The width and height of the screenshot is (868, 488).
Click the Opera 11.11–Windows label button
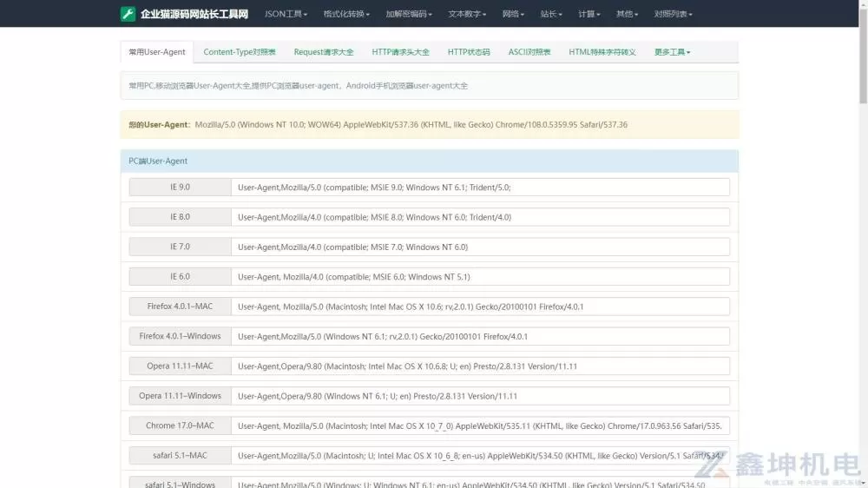[180, 396]
